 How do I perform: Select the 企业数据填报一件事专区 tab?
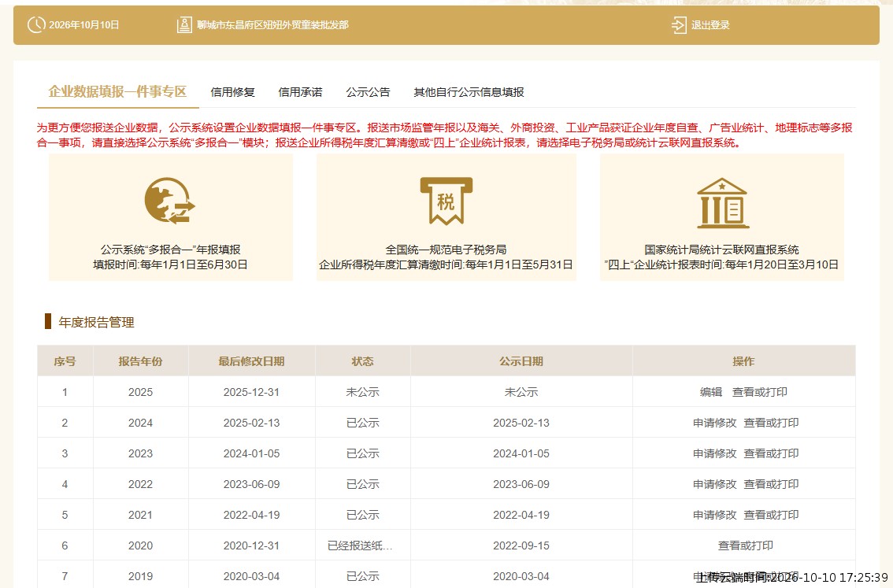coord(118,91)
